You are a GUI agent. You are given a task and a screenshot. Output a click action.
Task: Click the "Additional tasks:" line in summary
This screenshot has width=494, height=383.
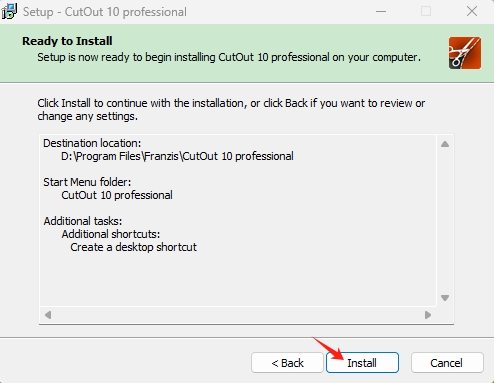pos(83,221)
